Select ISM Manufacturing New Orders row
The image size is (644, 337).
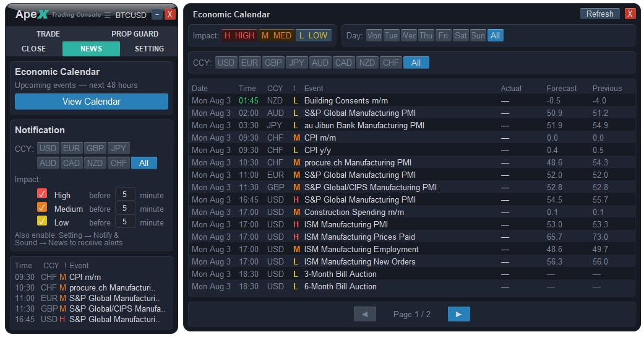[x=412, y=261]
